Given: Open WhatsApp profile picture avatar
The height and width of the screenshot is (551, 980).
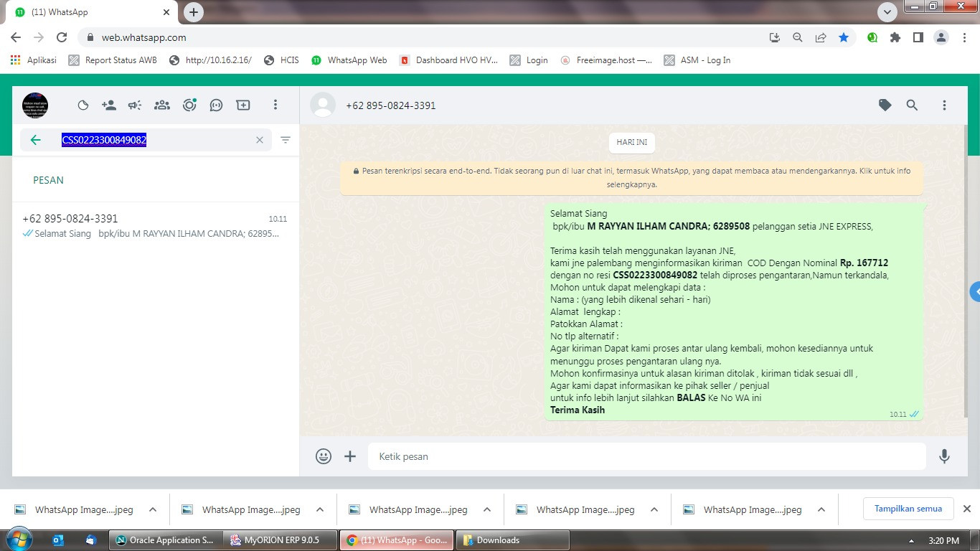Looking at the screenshot, I should 35,105.
